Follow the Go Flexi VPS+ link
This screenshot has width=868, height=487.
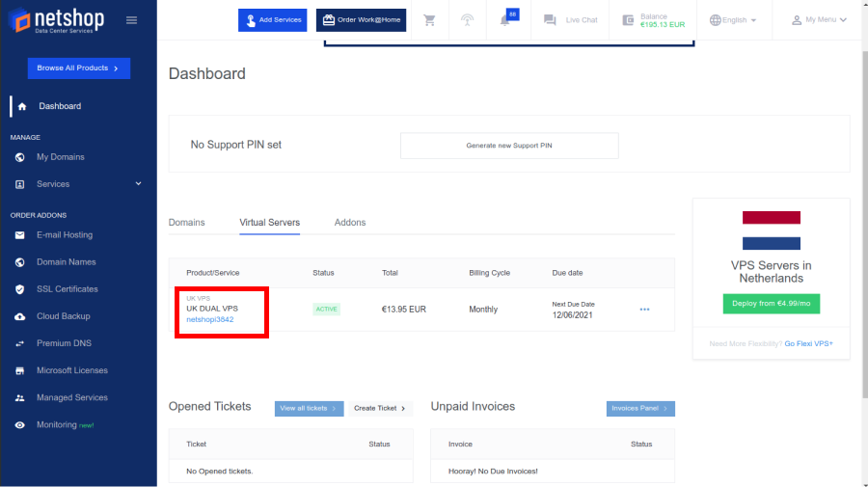click(809, 343)
